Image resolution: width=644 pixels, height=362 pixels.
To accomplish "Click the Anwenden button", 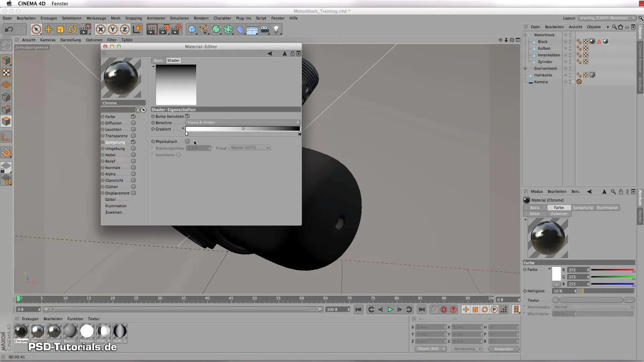I will point(503,349).
